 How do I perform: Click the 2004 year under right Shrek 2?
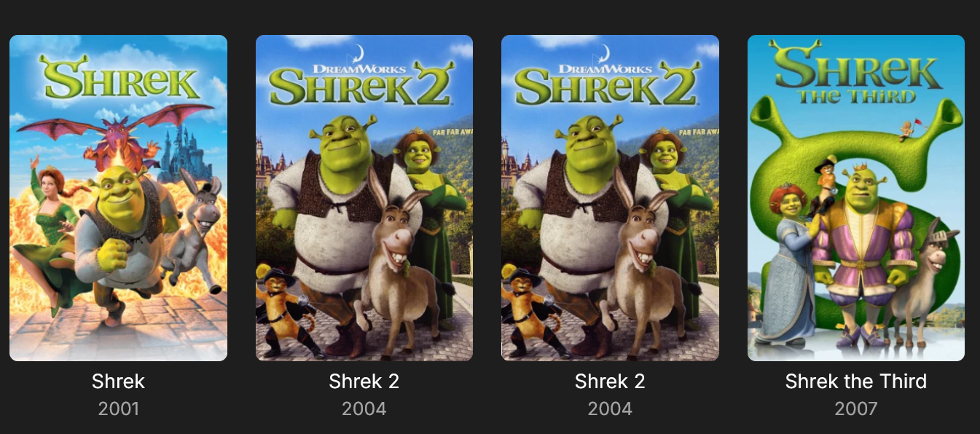pyautogui.click(x=610, y=409)
